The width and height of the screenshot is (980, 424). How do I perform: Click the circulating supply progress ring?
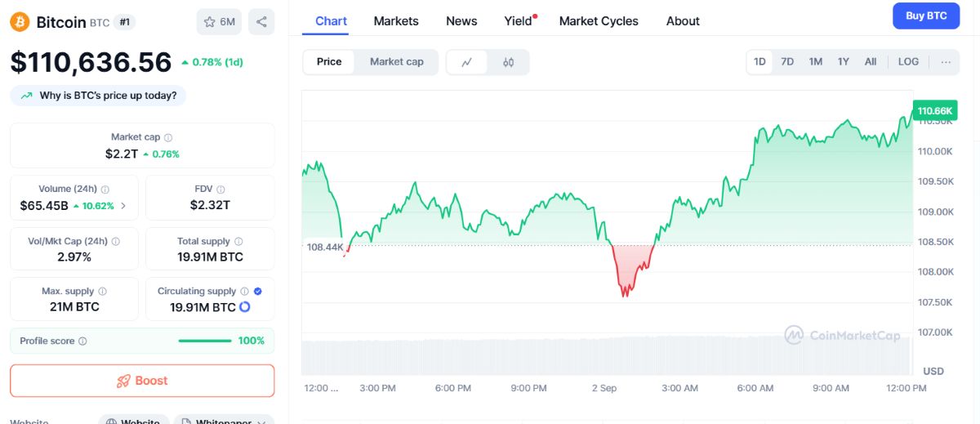(244, 307)
